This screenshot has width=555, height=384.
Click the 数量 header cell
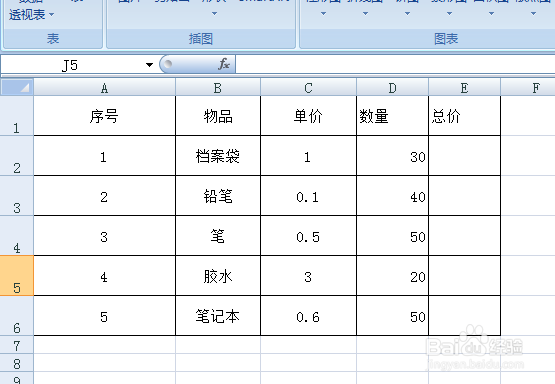pyautogui.click(x=393, y=116)
